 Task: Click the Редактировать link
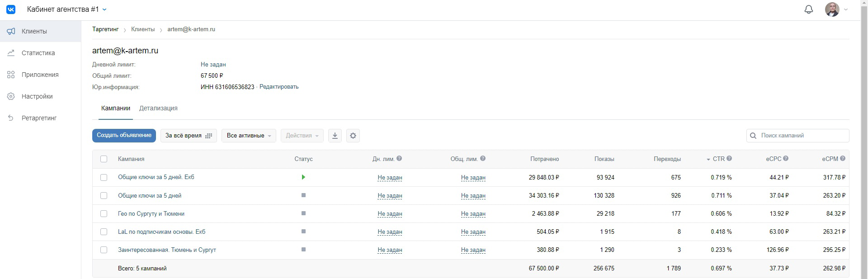pos(279,87)
